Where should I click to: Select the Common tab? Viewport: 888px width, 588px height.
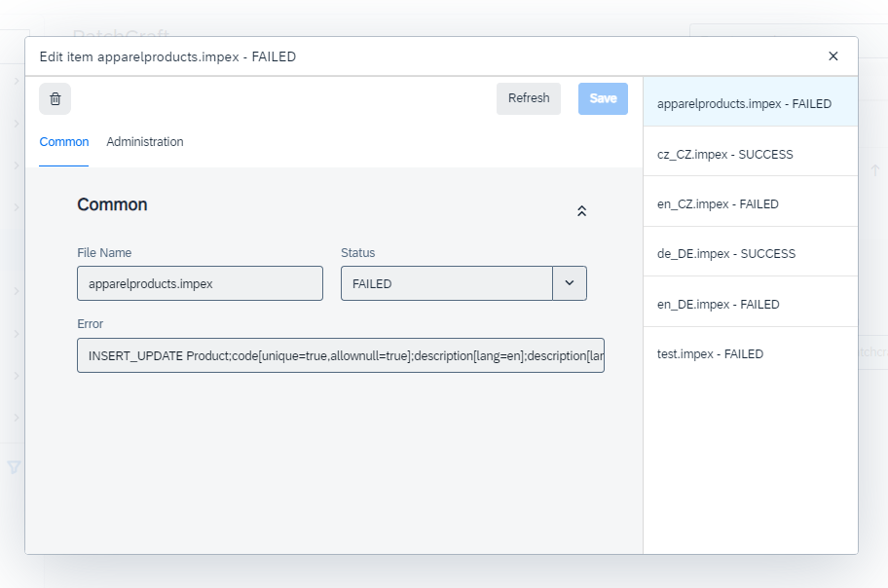pos(64,142)
